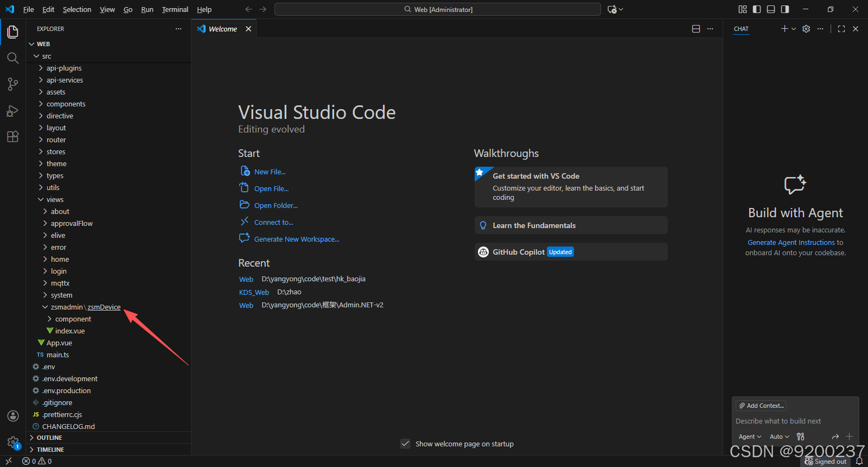Screen dimensions: 868x467
Task: Toggle bottom panel visibility
Action: pyautogui.click(x=771, y=9)
